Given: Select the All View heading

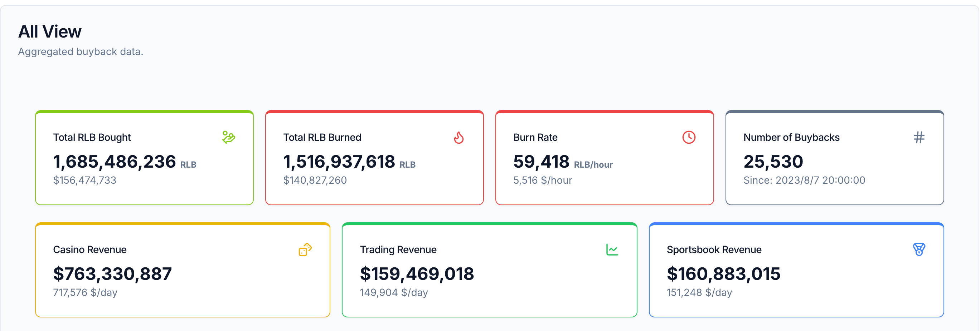Looking at the screenshot, I should [x=50, y=31].
